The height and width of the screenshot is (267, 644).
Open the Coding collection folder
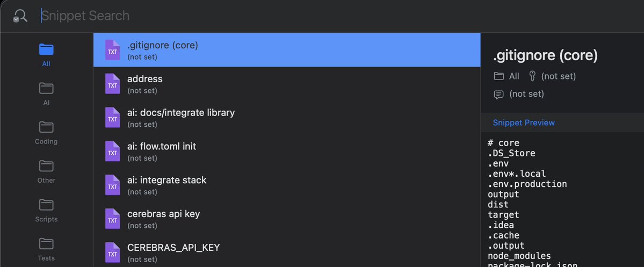click(x=46, y=127)
